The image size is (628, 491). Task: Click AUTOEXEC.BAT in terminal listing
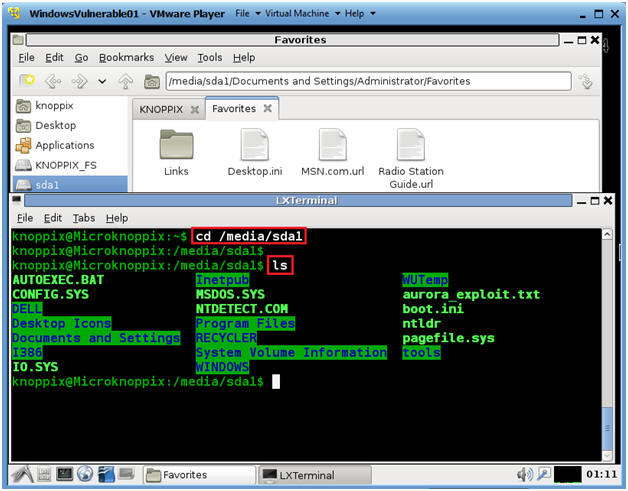(x=58, y=280)
